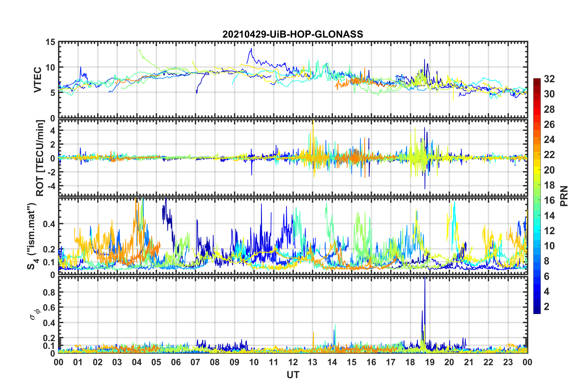Image resolution: width=586 pixels, height=392 pixels.
Task: Click colorbar tick label 20
Action: click(x=549, y=170)
